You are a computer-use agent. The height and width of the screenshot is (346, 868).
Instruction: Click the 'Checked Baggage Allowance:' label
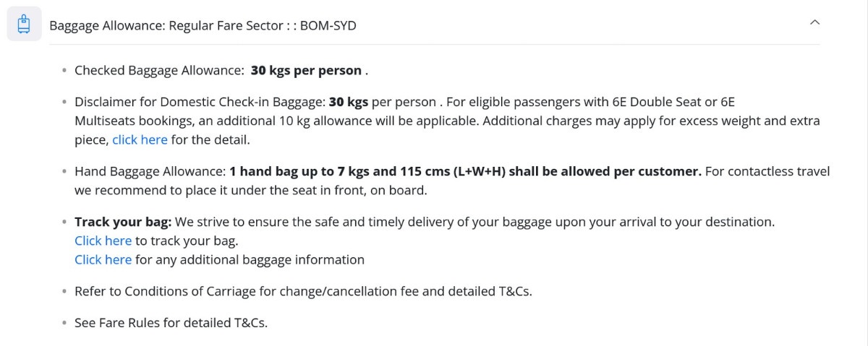159,71
